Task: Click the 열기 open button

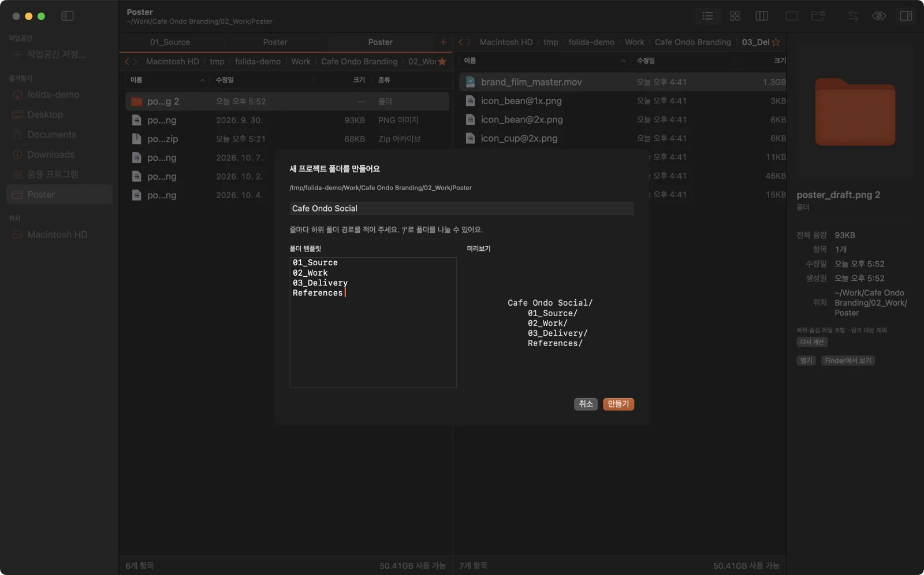Action: point(806,361)
